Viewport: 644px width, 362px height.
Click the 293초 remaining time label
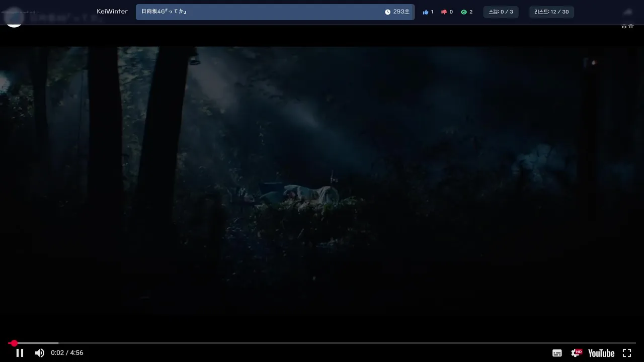401,12
